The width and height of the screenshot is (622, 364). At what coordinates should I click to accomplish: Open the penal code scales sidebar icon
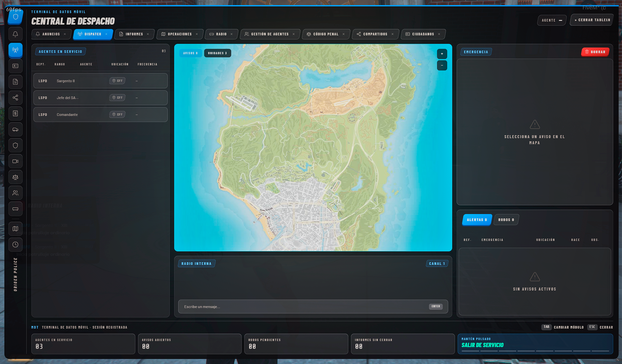click(15, 177)
